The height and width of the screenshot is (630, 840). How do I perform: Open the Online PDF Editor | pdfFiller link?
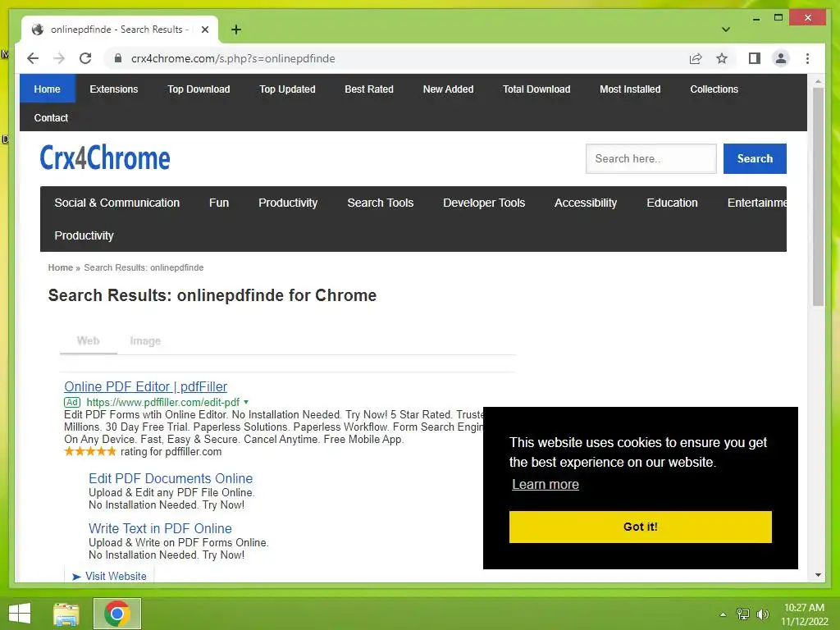(x=146, y=386)
